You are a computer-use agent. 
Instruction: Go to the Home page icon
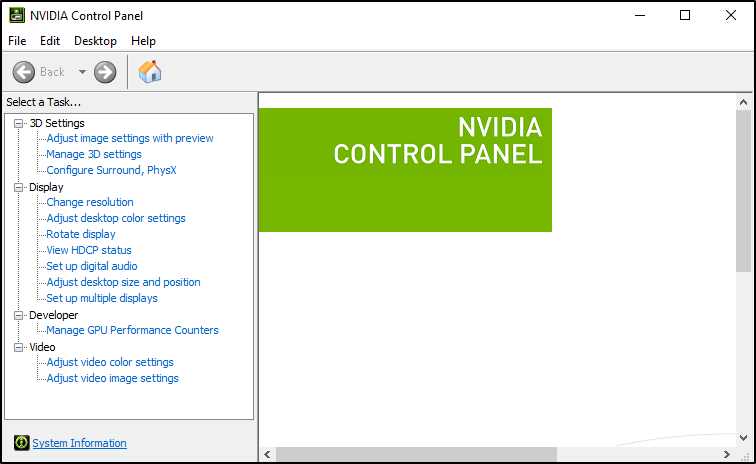(x=150, y=72)
